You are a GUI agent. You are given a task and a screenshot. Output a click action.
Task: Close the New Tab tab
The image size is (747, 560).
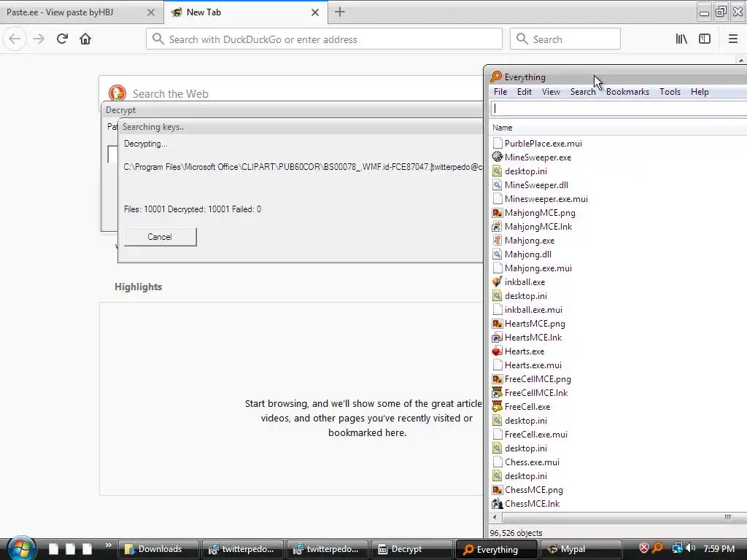tap(315, 12)
